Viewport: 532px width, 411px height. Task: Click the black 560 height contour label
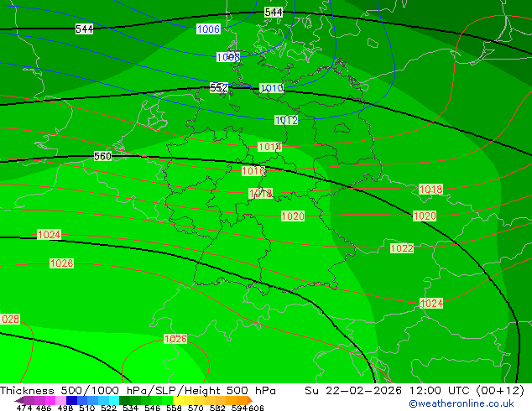tap(102, 156)
